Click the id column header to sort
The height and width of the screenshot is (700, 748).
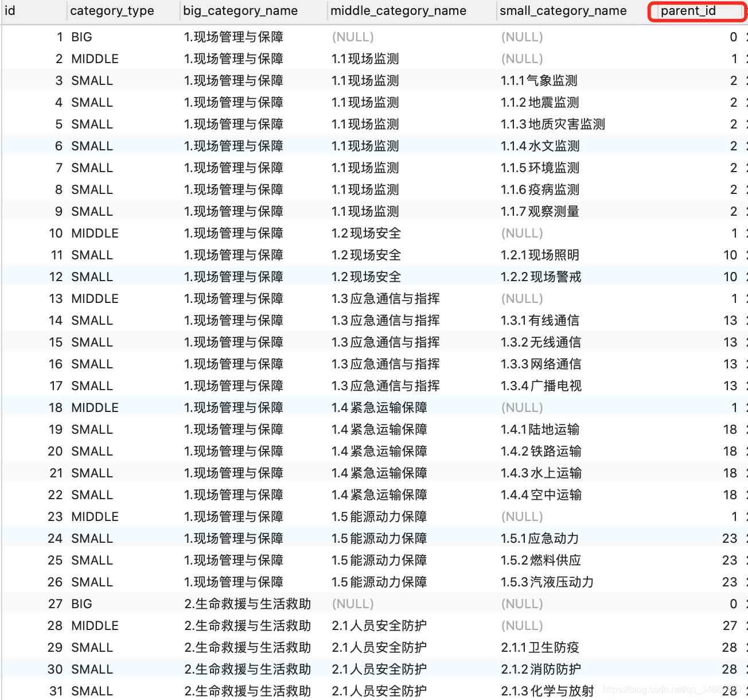coord(10,10)
